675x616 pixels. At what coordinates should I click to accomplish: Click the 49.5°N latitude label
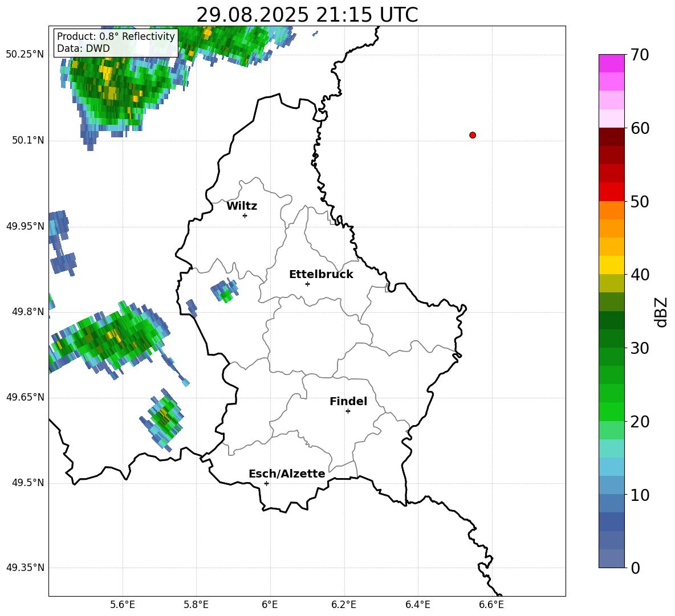click(28, 483)
